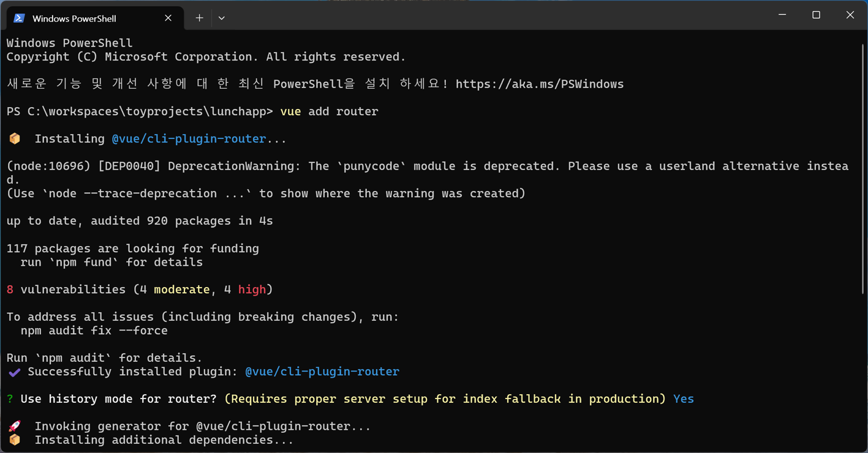
Task: Click the '(Use `node --trace-deprecation ...`' line
Action: (x=266, y=193)
